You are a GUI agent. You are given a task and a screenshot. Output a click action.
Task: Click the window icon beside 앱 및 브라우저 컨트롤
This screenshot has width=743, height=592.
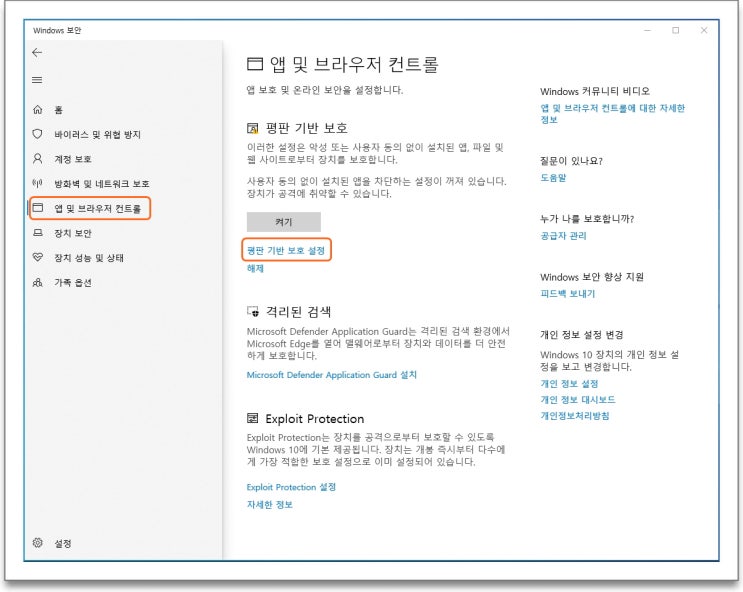click(x=37, y=208)
